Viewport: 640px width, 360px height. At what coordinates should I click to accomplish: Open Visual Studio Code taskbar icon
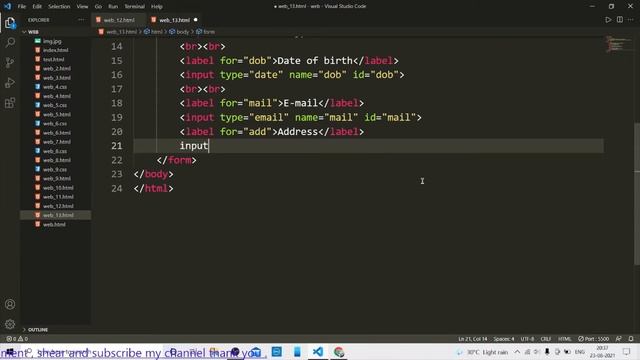click(x=318, y=351)
